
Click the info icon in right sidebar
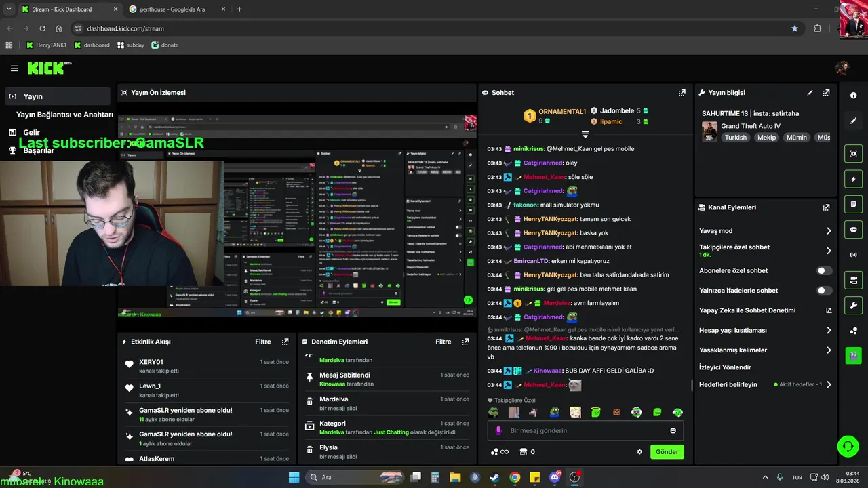(853, 96)
